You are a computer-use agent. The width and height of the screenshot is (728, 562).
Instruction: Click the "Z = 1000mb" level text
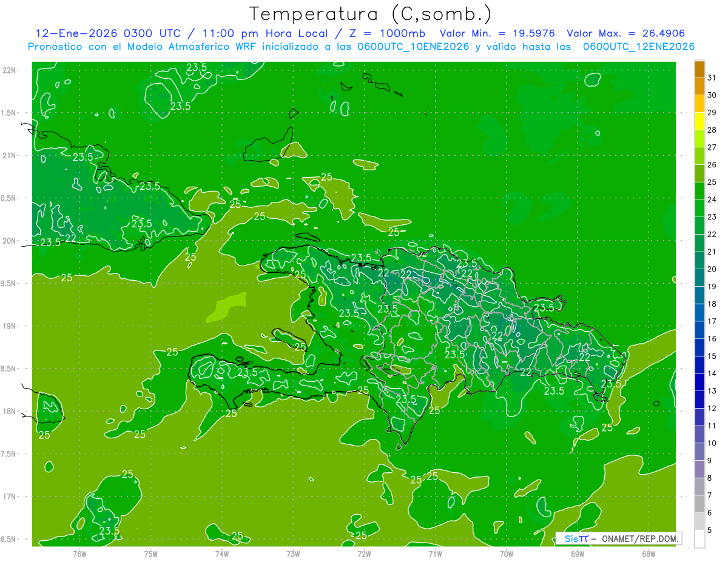(x=387, y=33)
